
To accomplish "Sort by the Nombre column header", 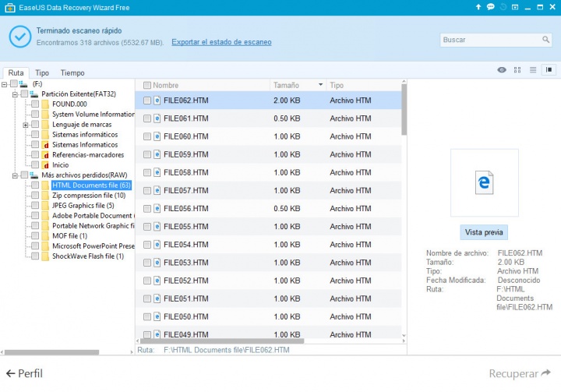I will coord(166,85).
